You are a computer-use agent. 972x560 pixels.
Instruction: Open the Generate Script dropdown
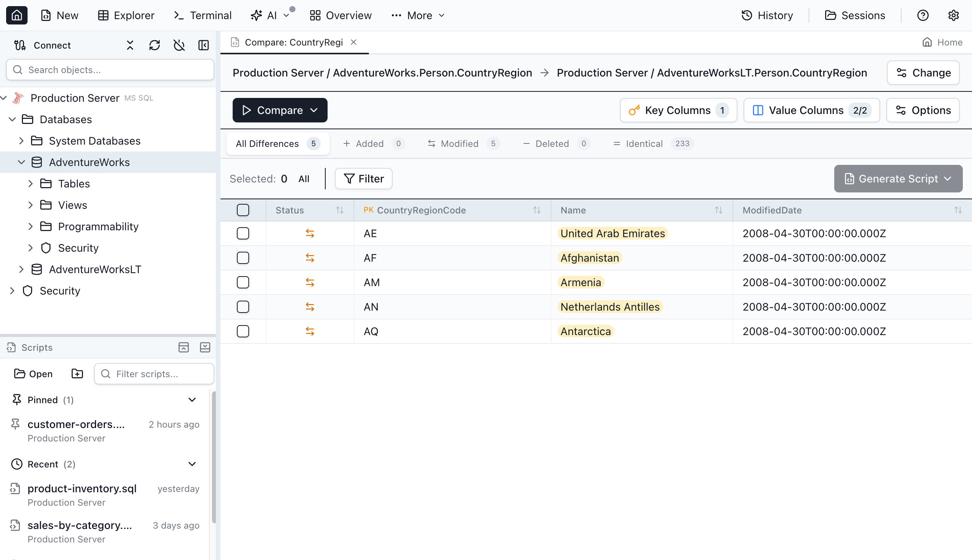(948, 179)
